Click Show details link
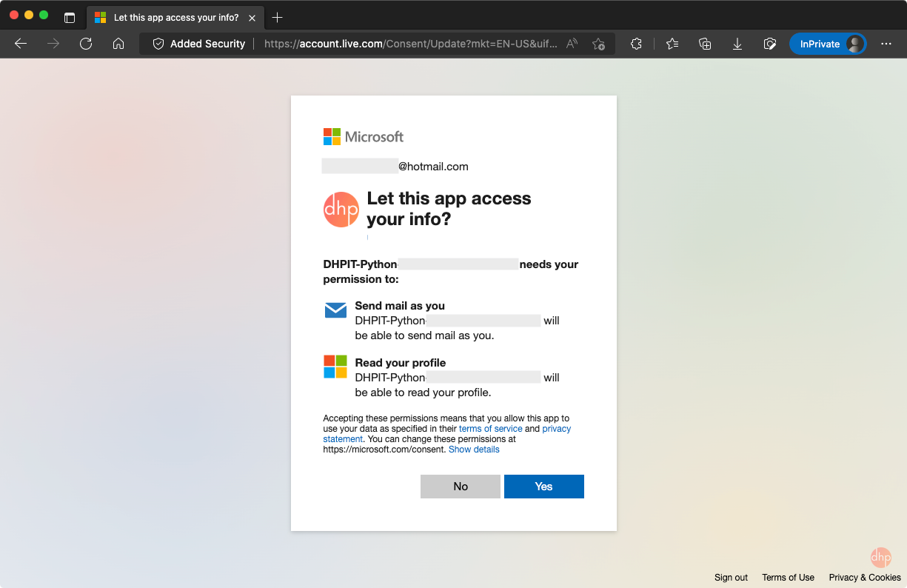The image size is (907, 588). [474, 450]
